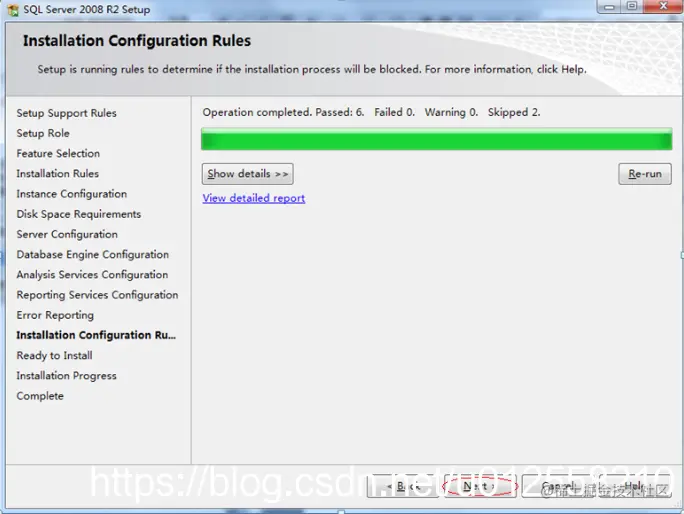Image resolution: width=684 pixels, height=514 pixels.
Task: Minimize the Setup window
Action: (609, 7)
